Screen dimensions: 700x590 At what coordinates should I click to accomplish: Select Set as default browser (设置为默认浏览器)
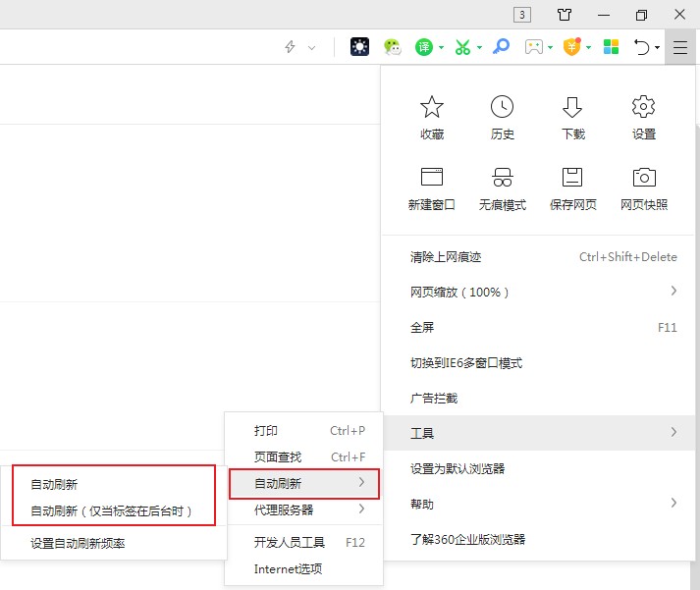point(539,468)
